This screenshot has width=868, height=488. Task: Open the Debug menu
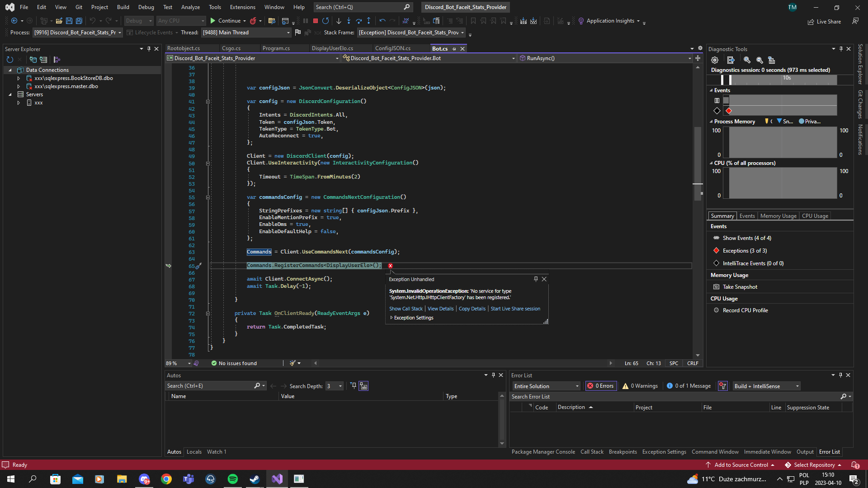tap(146, 7)
